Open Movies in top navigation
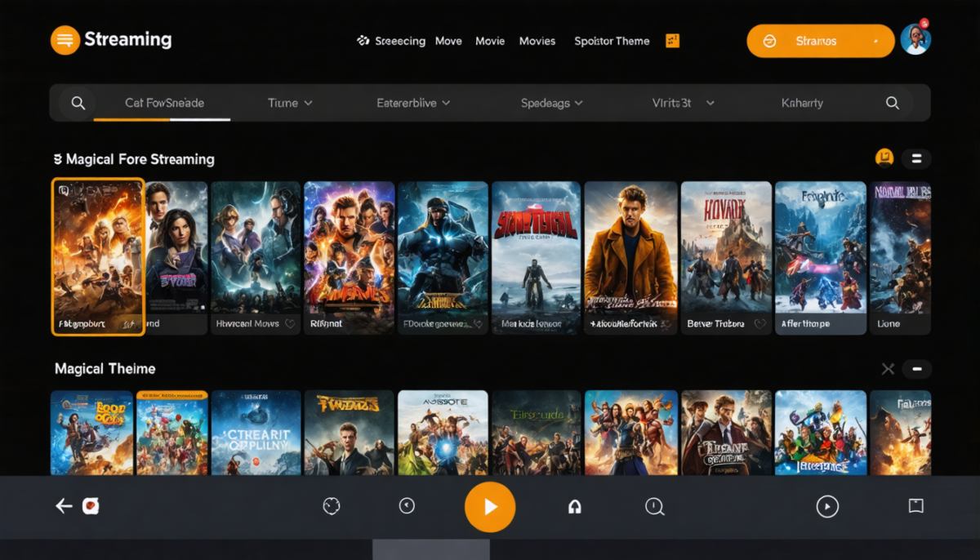Viewport: 980px width, 560px height. tap(537, 41)
